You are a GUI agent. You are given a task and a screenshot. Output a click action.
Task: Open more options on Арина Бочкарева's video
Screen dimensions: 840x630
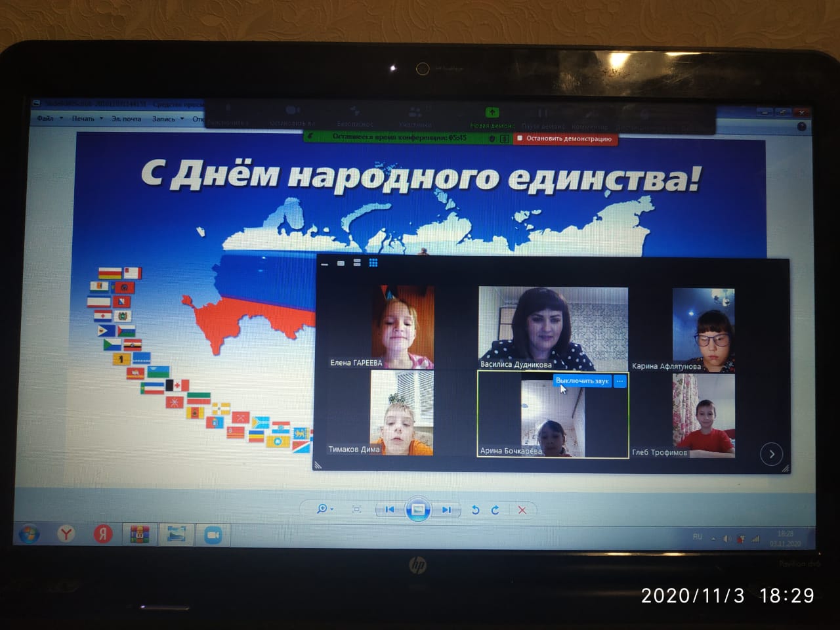coord(619,381)
